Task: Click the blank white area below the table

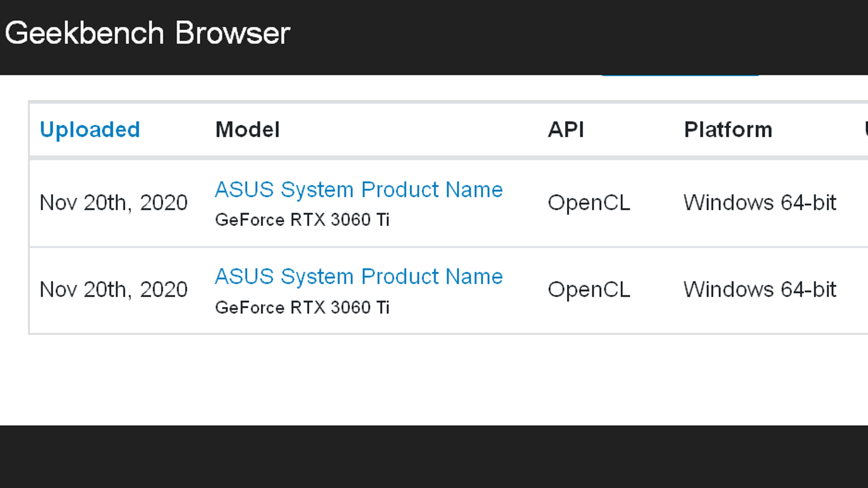Action: (434, 380)
